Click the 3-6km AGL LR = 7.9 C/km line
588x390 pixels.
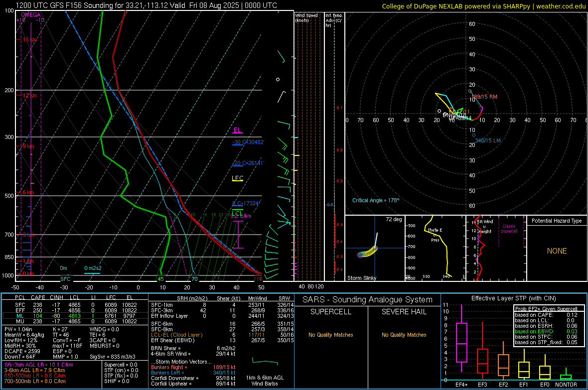point(34,370)
